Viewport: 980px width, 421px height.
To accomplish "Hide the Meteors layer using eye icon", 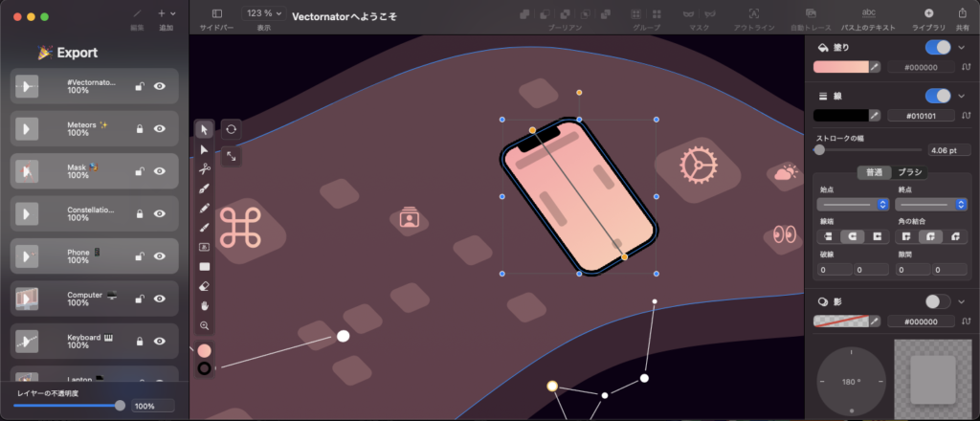I will tap(160, 128).
